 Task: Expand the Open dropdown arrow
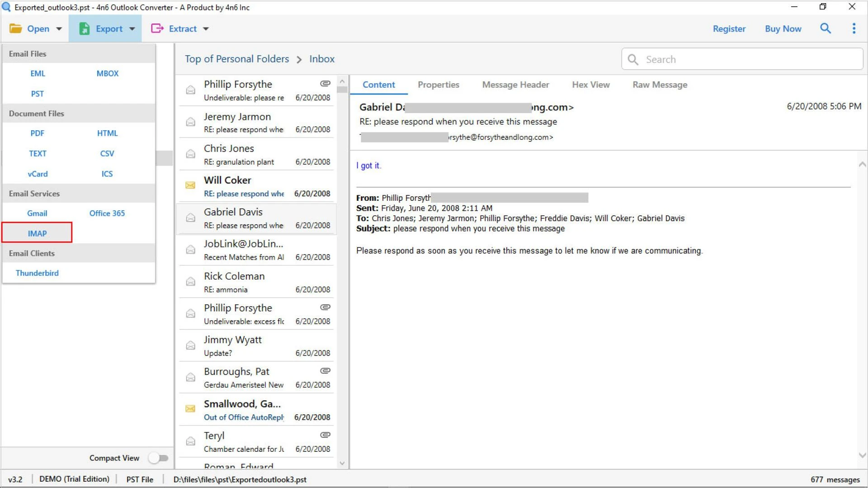[59, 28]
